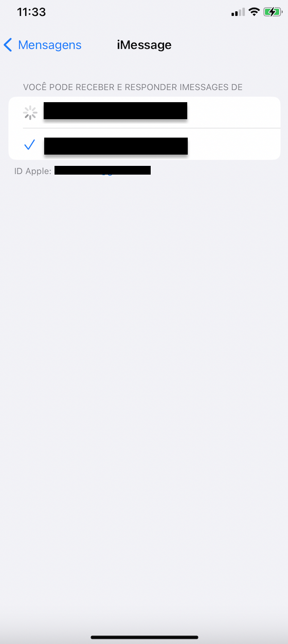Tap the cellular signal bars icon
288x644 pixels.
[x=238, y=12]
